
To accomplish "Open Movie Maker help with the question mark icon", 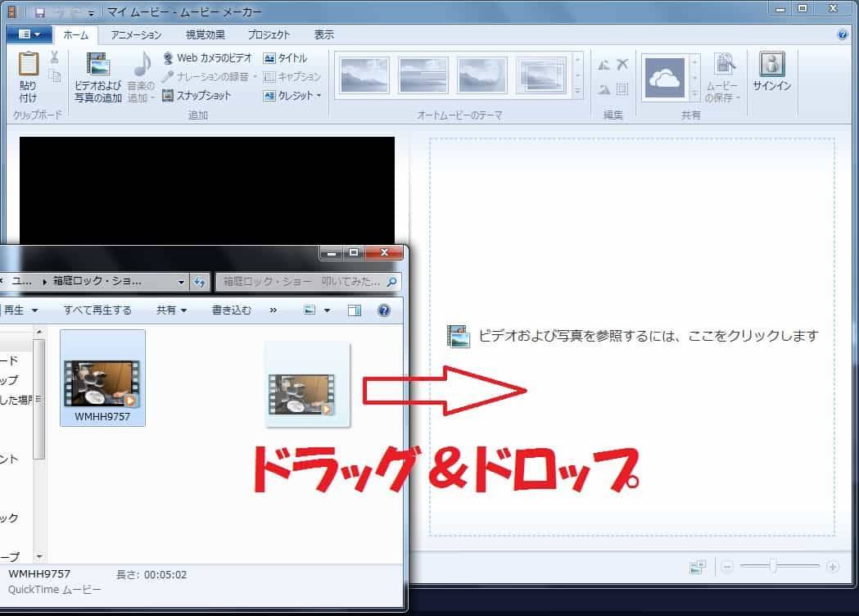I will (843, 34).
